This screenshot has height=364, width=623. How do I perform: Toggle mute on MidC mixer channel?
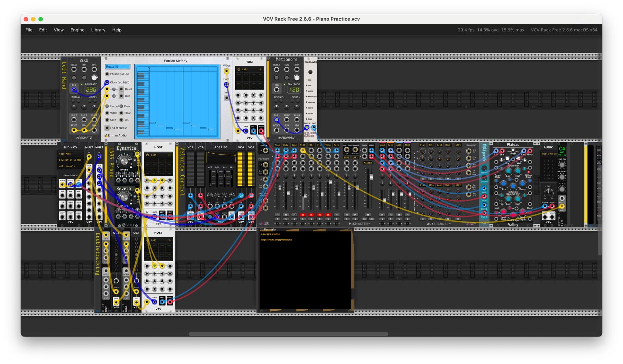(302, 215)
